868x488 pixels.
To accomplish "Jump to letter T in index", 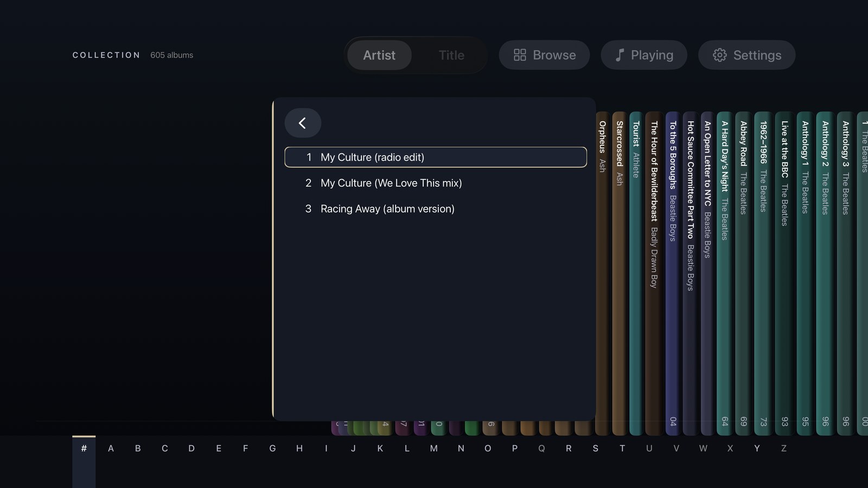I will tap(622, 448).
